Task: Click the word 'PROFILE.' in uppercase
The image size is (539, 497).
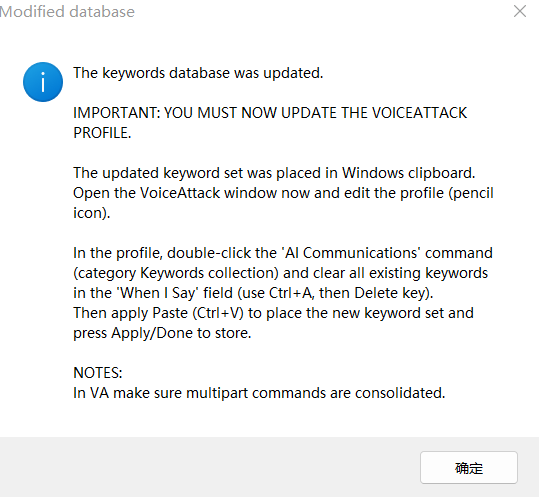Action: coord(102,133)
